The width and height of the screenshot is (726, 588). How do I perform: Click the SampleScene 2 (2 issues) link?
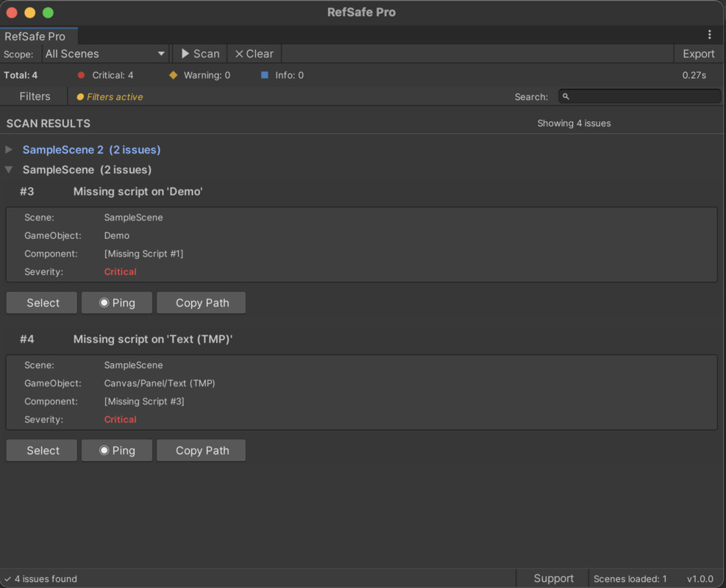(92, 149)
